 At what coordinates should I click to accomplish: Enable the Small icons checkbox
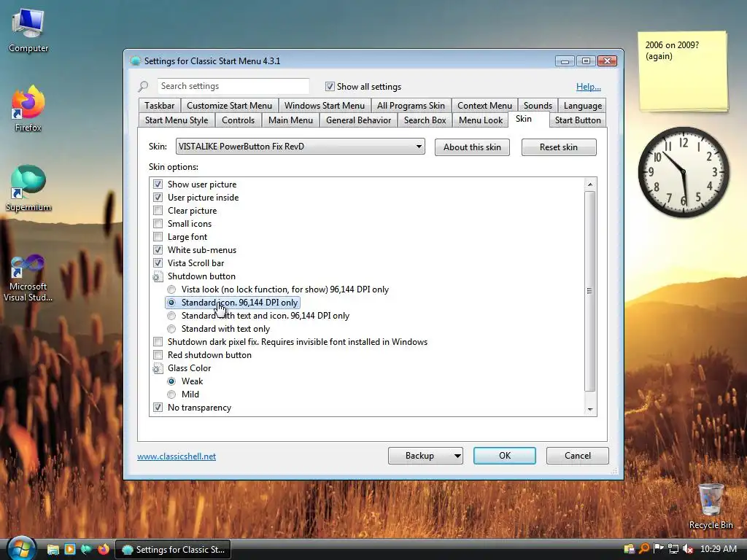[x=158, y=223]
